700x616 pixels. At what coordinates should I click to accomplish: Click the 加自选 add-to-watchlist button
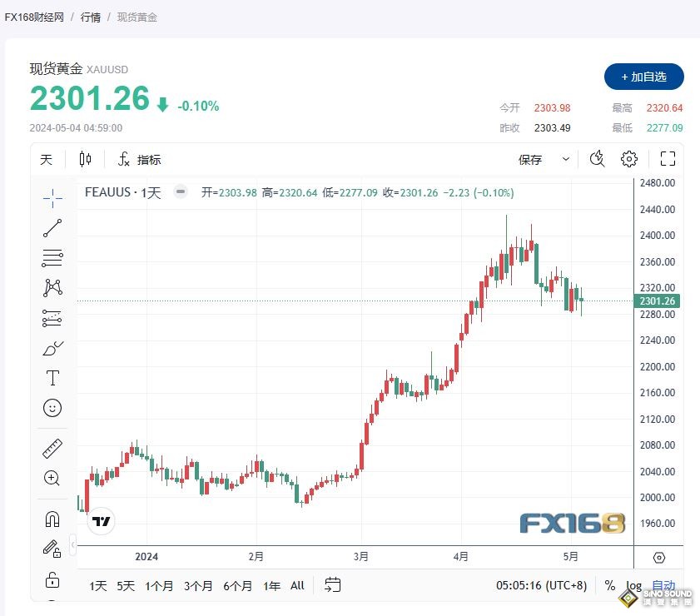tap(643, 77)
